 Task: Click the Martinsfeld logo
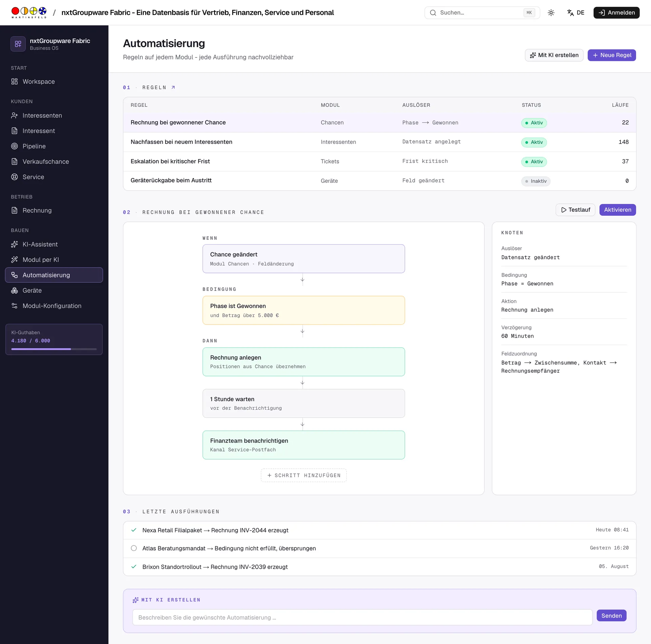click(x=29, y=13)
